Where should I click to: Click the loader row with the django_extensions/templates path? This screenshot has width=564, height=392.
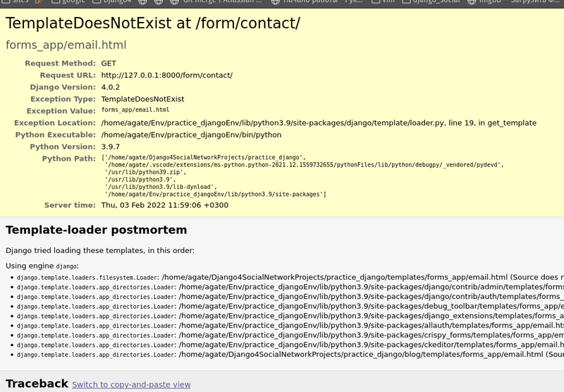[290, 316]
